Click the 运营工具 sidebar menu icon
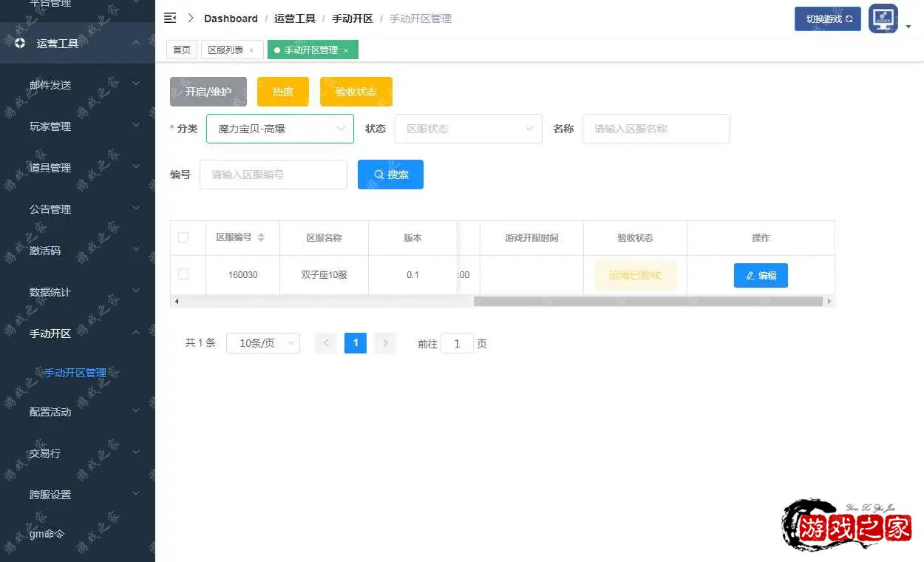 20,44
